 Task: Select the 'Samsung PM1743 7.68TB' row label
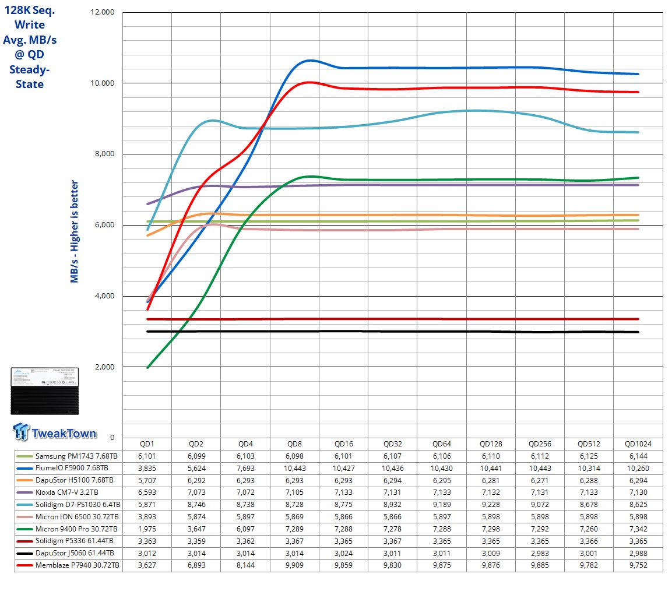coord(76,456)
